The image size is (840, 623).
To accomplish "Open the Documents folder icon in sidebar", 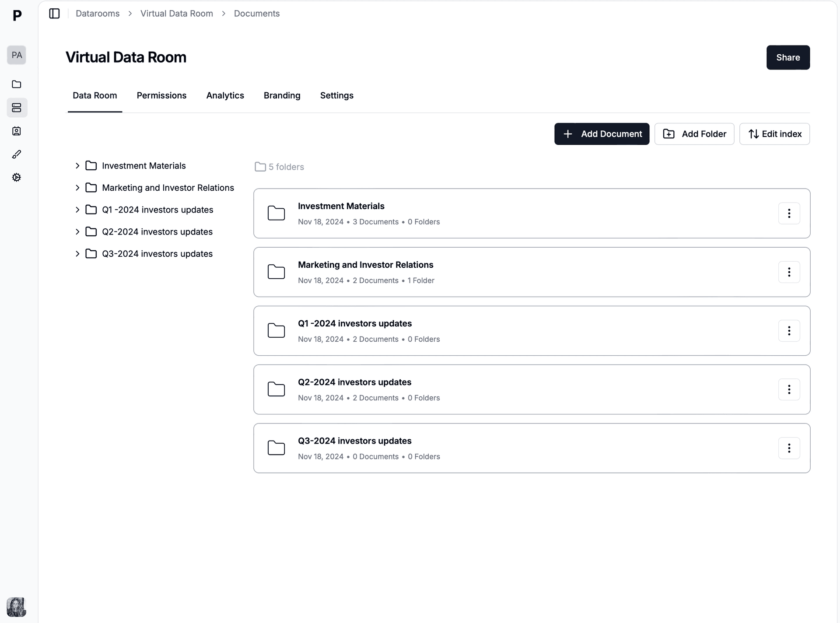I will pyautogui.click(x=17, y=84).
